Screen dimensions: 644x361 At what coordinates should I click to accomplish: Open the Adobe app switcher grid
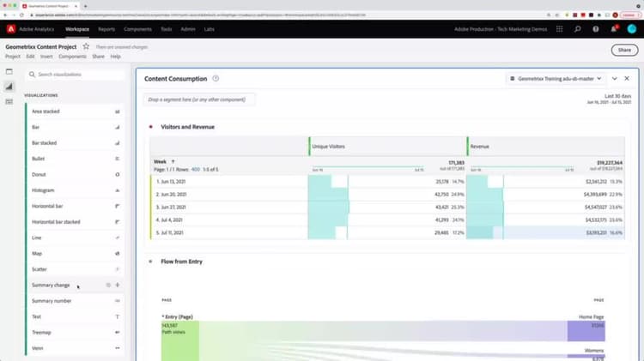(559, 29)
